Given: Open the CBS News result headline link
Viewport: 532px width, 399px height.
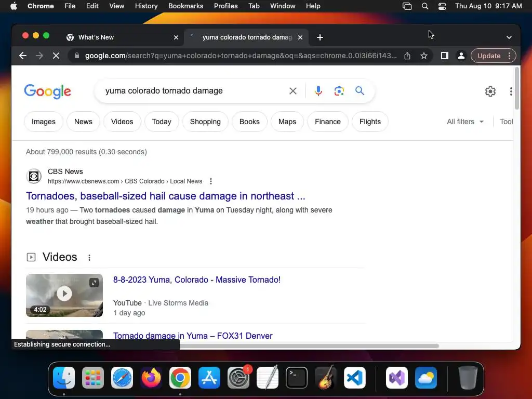Looking at the screenshot, I should click(166, 196).
